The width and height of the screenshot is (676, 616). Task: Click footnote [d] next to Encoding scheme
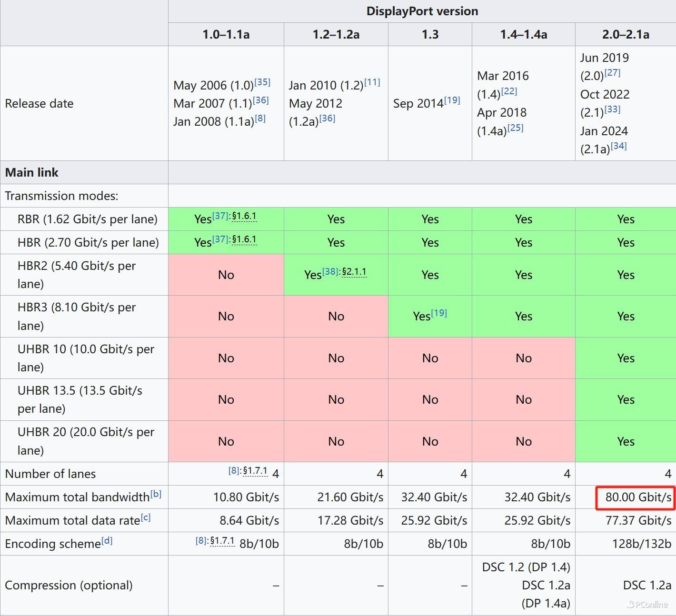tap(107, 541)
